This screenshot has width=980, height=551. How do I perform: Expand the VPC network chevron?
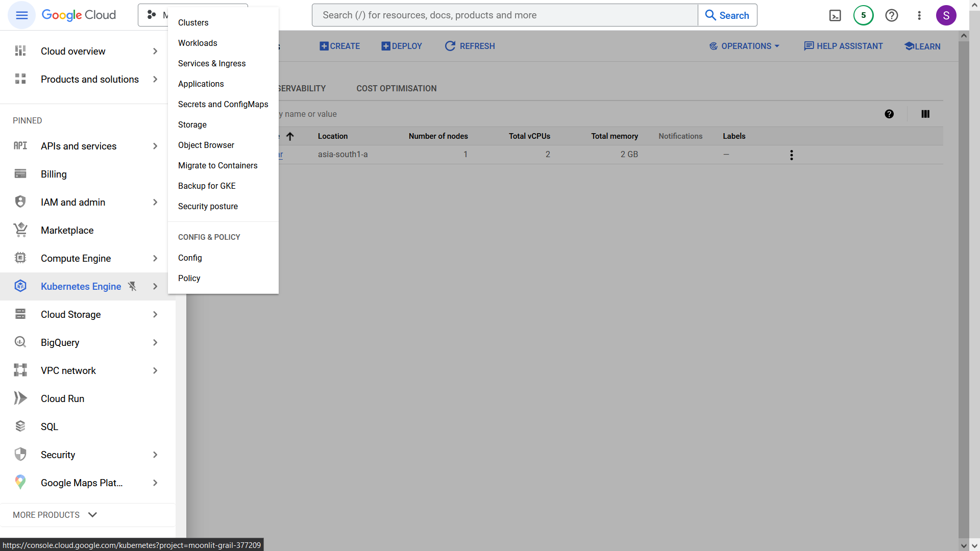pos(155,370)
